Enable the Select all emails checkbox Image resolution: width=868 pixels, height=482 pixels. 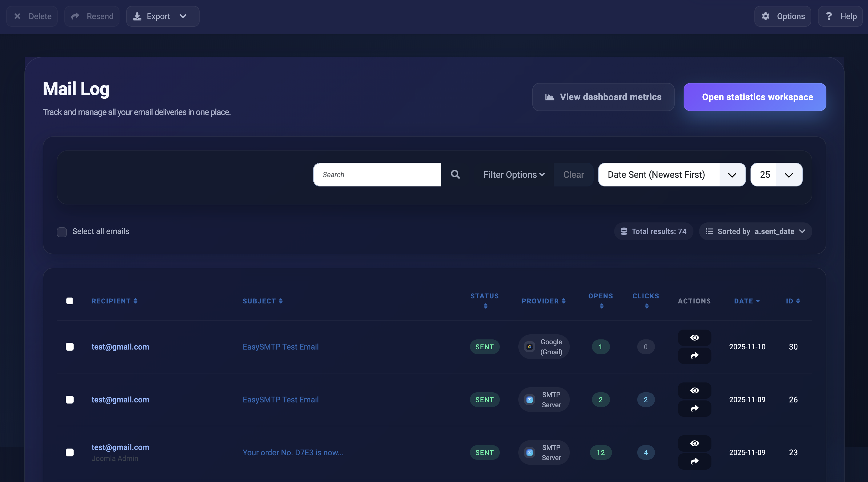tap(62, 232)
